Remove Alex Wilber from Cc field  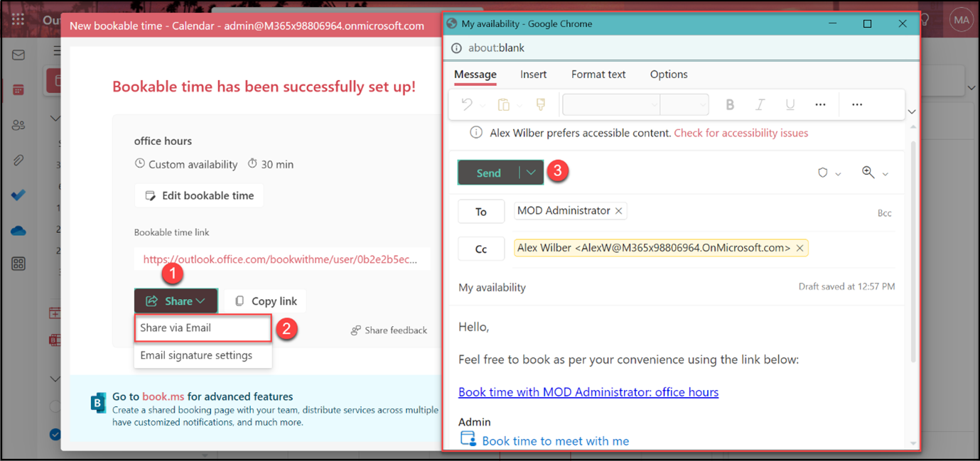(x=799, y=248)
